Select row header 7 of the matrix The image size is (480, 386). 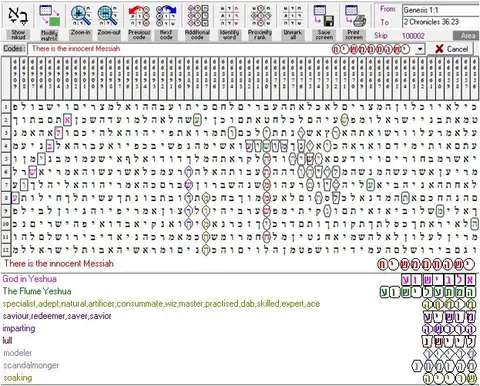[6, 185]
